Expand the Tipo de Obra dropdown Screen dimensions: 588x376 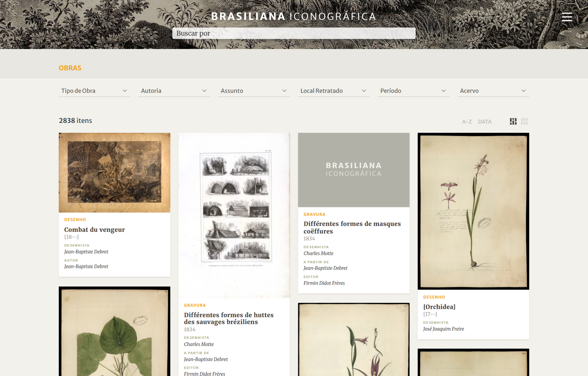(94, 91)
